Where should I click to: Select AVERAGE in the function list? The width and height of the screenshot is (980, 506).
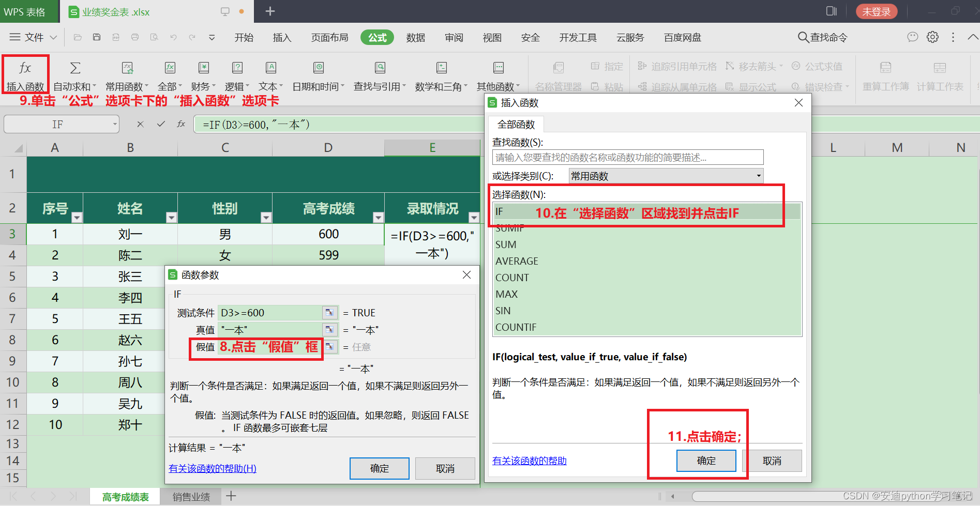pos(646,261)
